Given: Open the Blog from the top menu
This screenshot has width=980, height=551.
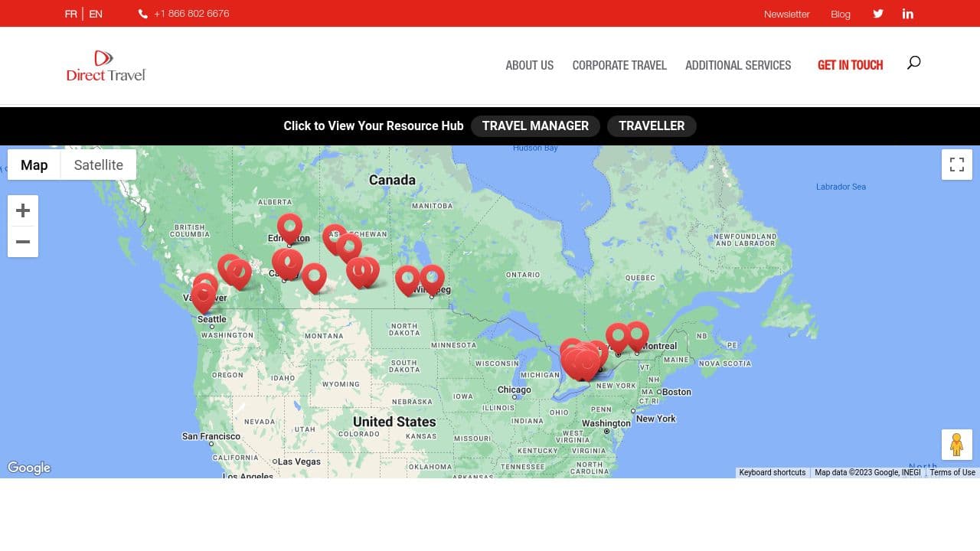Looking at the screenshot, I should click(840, 14).
